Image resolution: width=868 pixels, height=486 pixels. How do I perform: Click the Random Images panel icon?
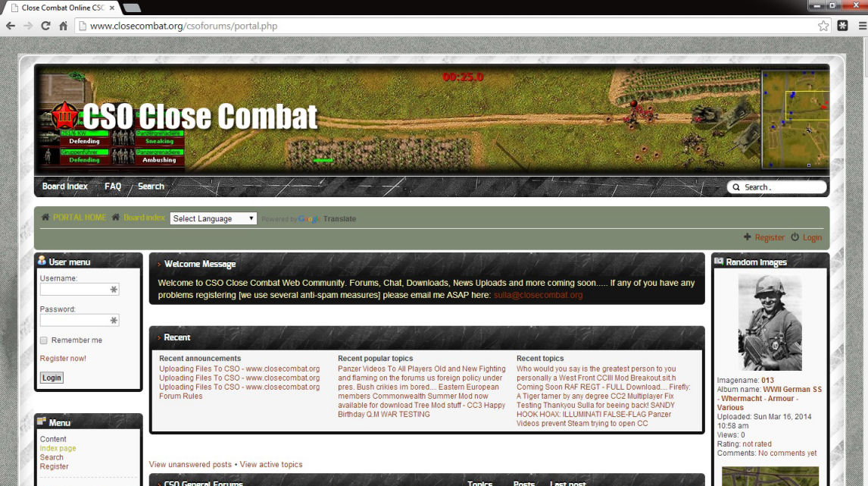pos(719,261)
